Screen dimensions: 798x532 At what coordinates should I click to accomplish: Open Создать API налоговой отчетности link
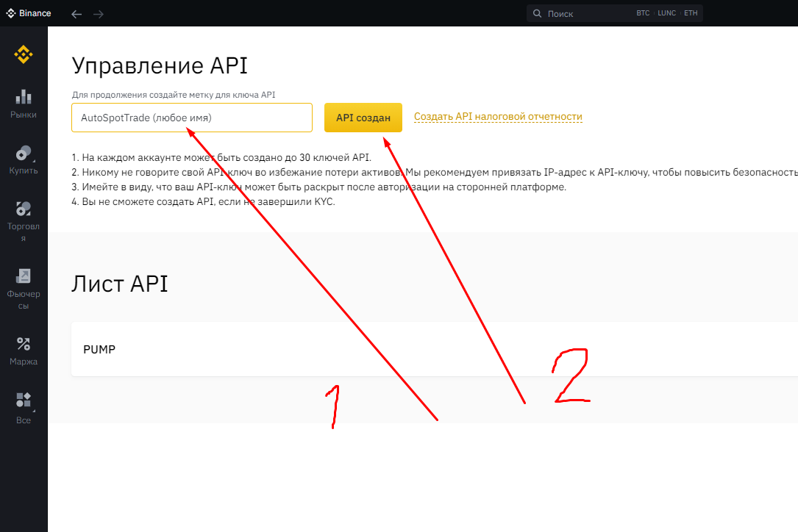click(x=498, y=117)
